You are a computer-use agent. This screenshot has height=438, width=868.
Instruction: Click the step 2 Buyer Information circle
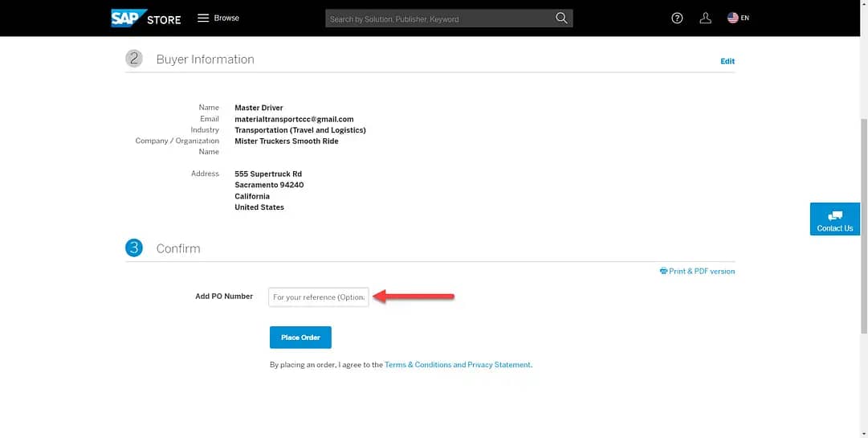(134, 59)
